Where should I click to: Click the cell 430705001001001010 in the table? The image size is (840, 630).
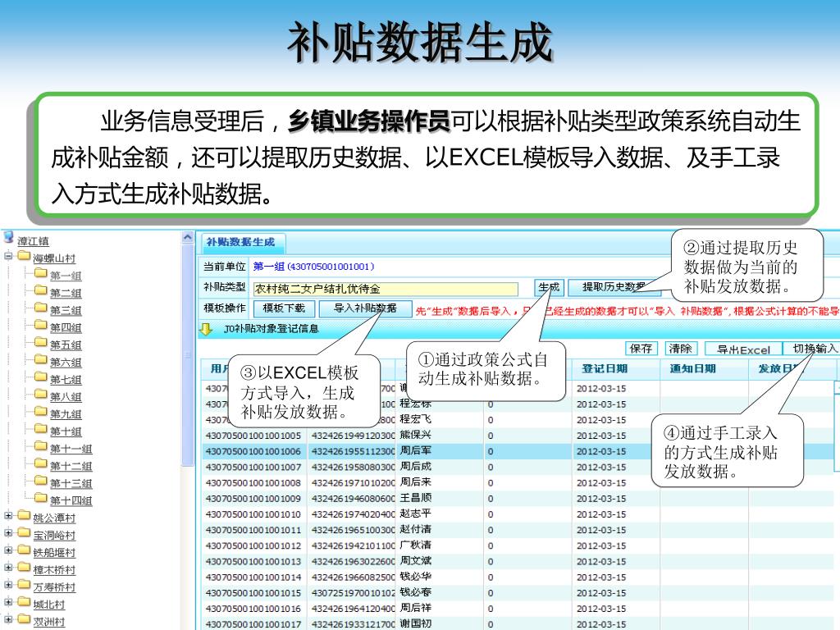[x=253, y=514]
